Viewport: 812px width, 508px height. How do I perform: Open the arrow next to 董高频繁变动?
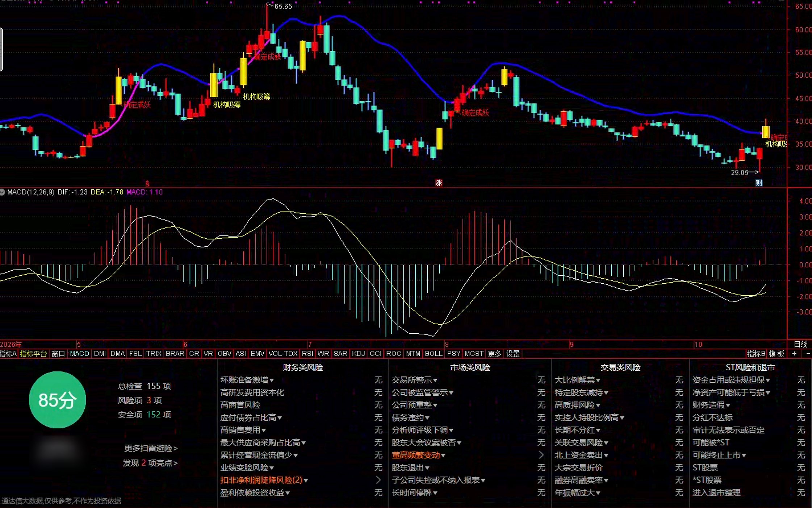click(541, 455)
